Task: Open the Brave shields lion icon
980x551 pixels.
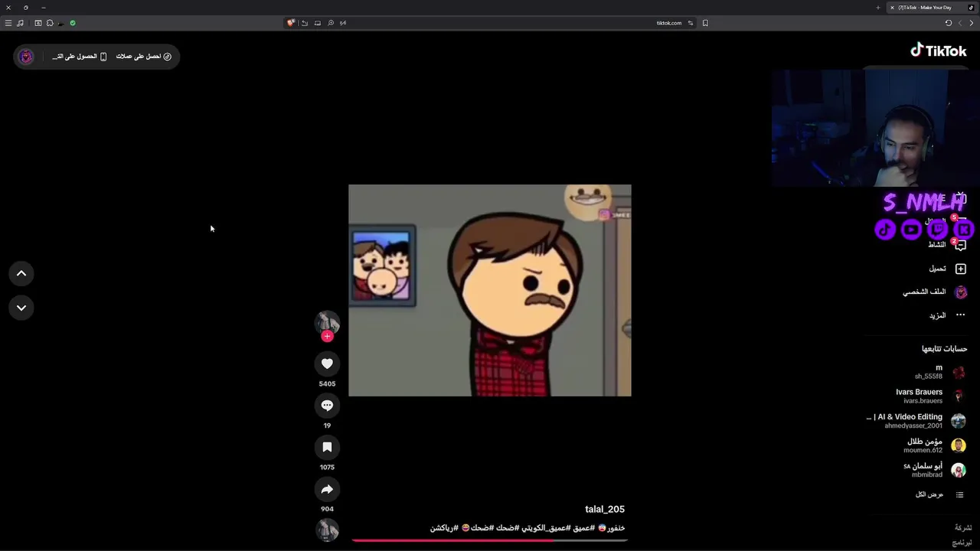Action: pos(291,23)
